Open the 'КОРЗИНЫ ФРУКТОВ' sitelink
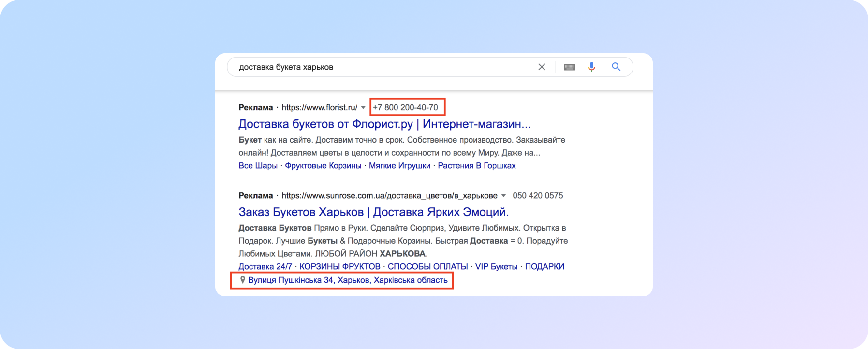The image size is (868, 349). click(340, 267)
